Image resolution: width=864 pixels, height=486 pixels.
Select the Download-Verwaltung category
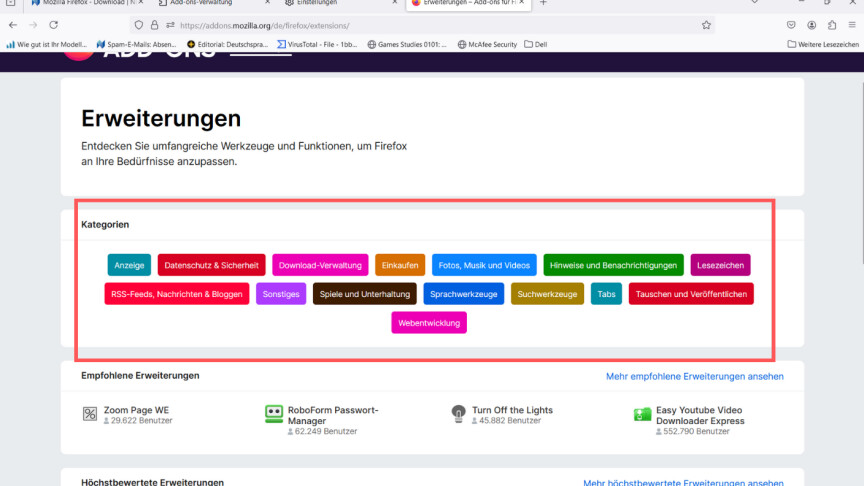pos(320,265)
